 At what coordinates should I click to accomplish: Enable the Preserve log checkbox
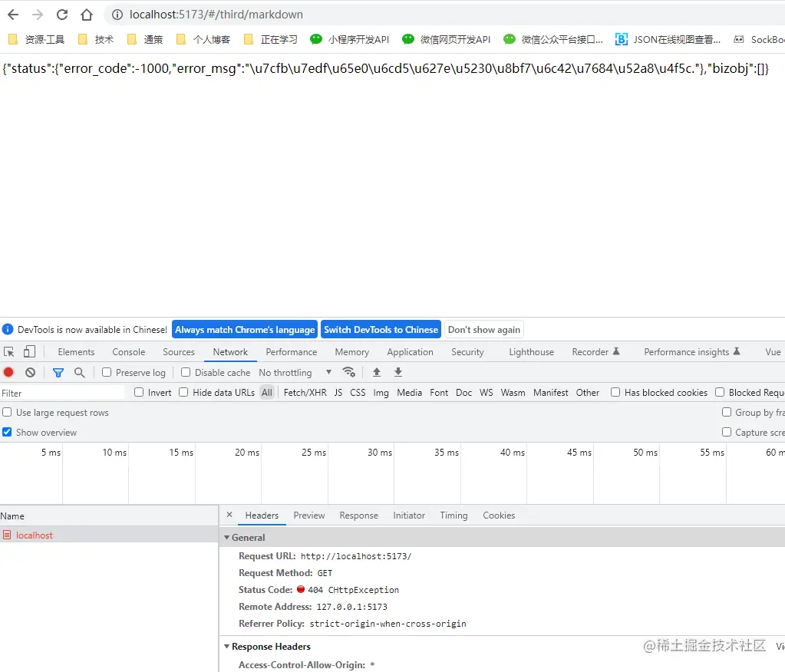pyautogui.click(x=107, y=372)
